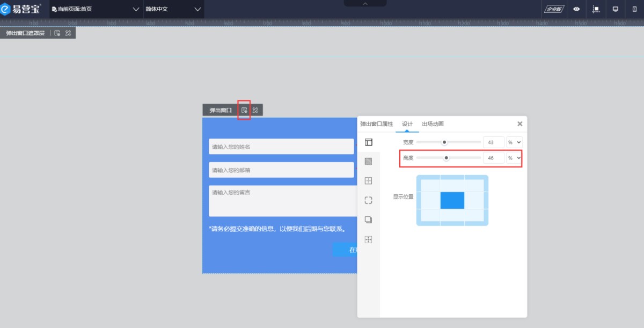
Task: Open the height unit % dropdown
Action: coord(514,158)
